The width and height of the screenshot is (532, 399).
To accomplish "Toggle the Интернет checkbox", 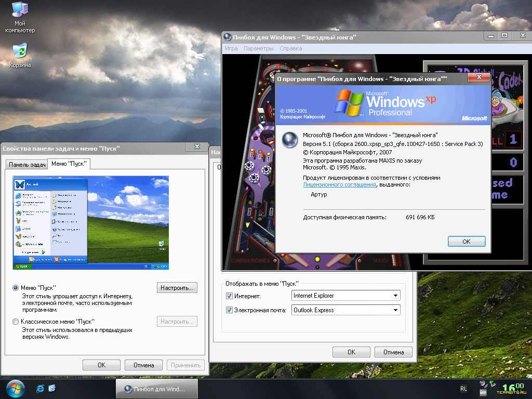I will [229, 296].
